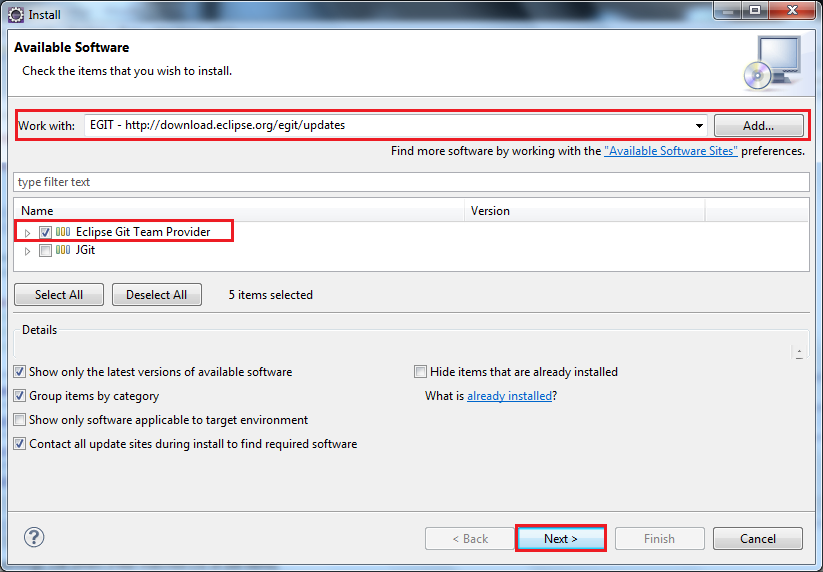Click the Details area scroll up arrow

click(799, 352)
